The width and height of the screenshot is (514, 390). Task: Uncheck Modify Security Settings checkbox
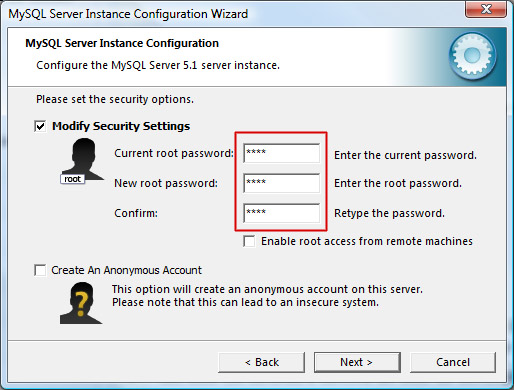[40, 127]
